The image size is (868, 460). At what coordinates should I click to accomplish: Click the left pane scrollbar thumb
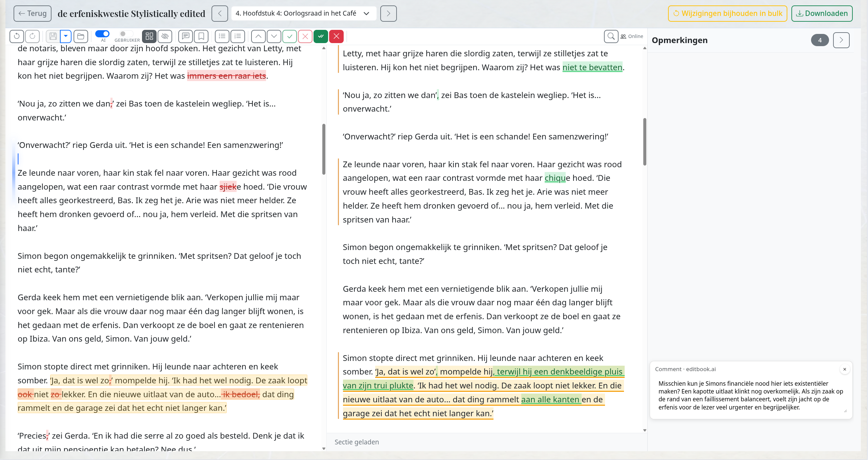pos(324,149)
